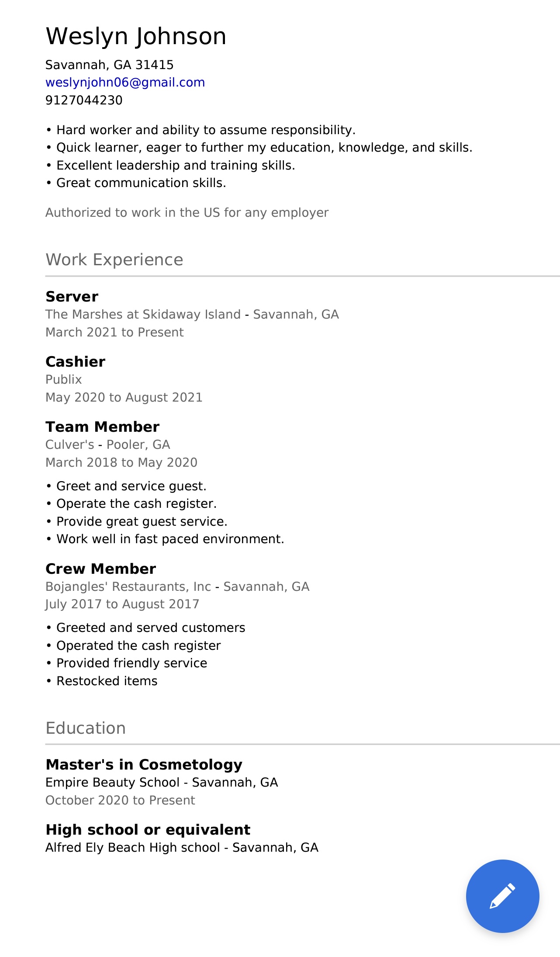Screen dimensions: 560x957
Task: Click the Savannah, GA 31415 address line
Action: tap(109, 65)
